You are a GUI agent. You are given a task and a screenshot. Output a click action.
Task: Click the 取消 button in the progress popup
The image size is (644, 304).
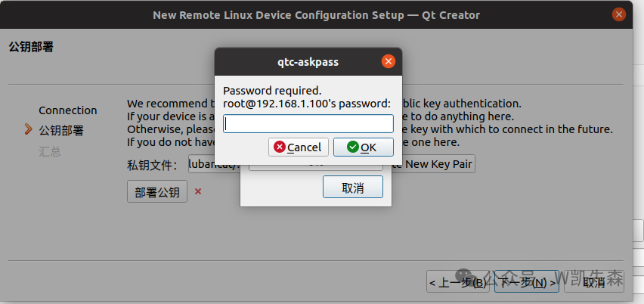(x=352, y=188)
